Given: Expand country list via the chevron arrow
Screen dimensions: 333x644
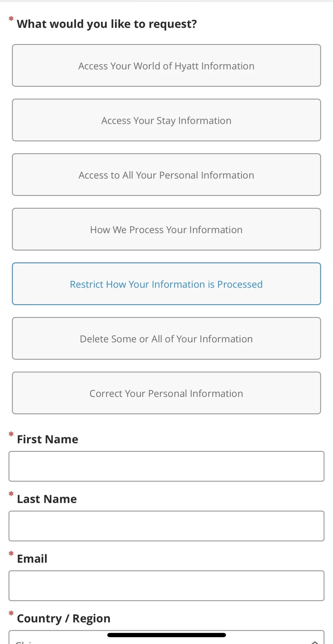Looking at the screenshot, I should click(x=315, y=642).
